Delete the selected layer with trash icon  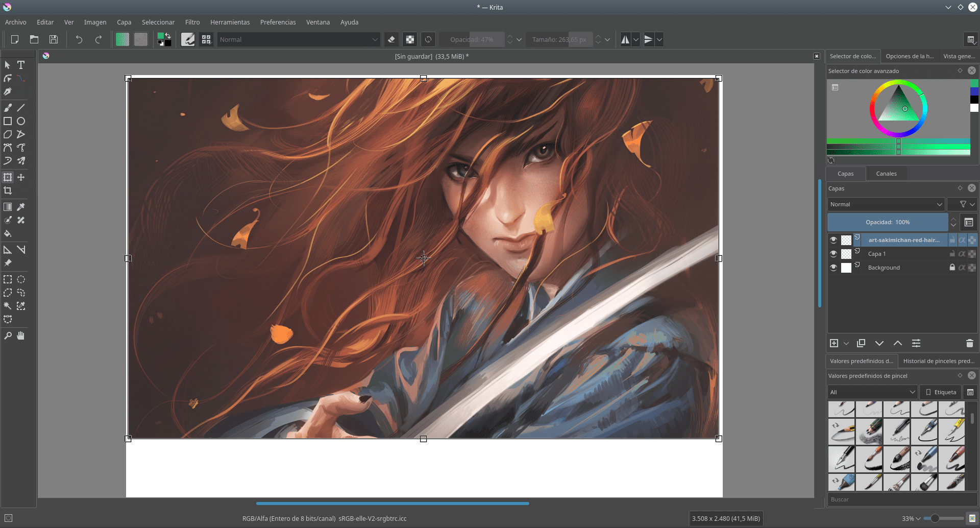969,343
